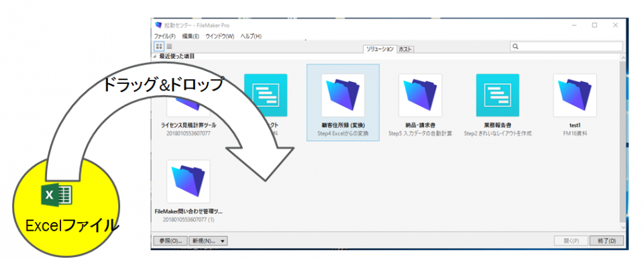Viewport: 644px width, 259px height.
Task: Open the 顧客住所録 (変換) solution
Action: (x=343, y=103)
